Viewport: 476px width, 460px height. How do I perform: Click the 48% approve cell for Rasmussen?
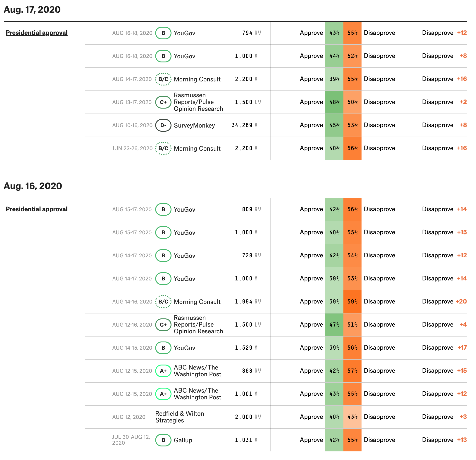[x=334, y=102]
